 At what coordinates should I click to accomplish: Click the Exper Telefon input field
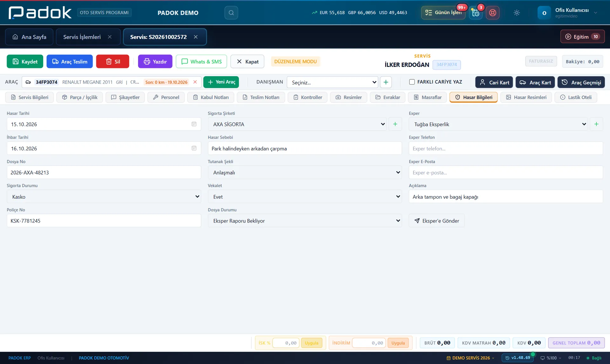tap(506, 148)
